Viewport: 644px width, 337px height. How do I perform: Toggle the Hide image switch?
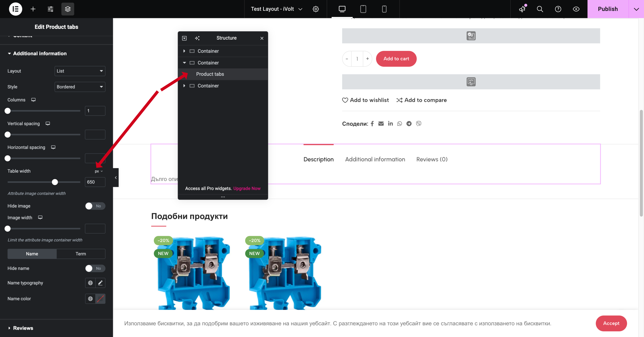coord(95,206)
